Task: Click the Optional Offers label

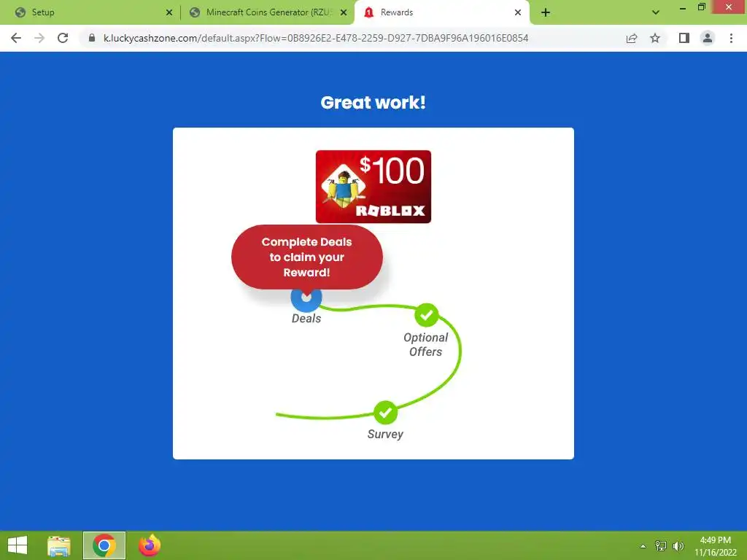Action: pos(426,344)
